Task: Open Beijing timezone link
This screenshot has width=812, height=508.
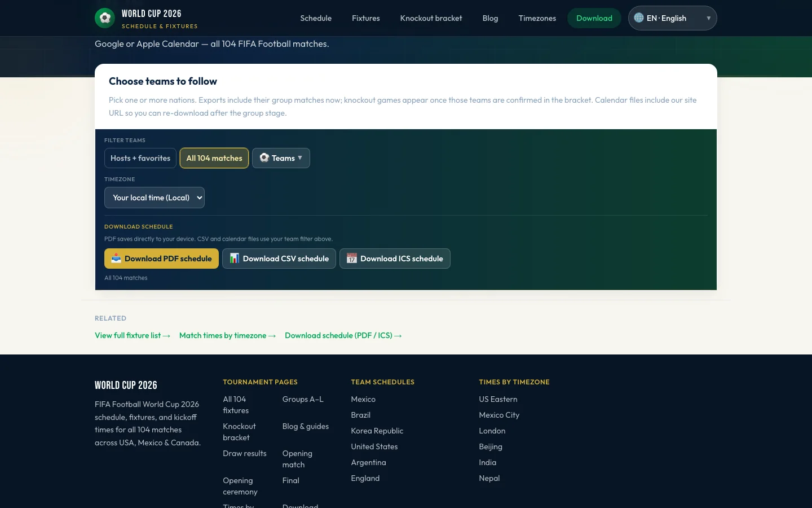Action: pyautogui.click(x=491, y=446)
